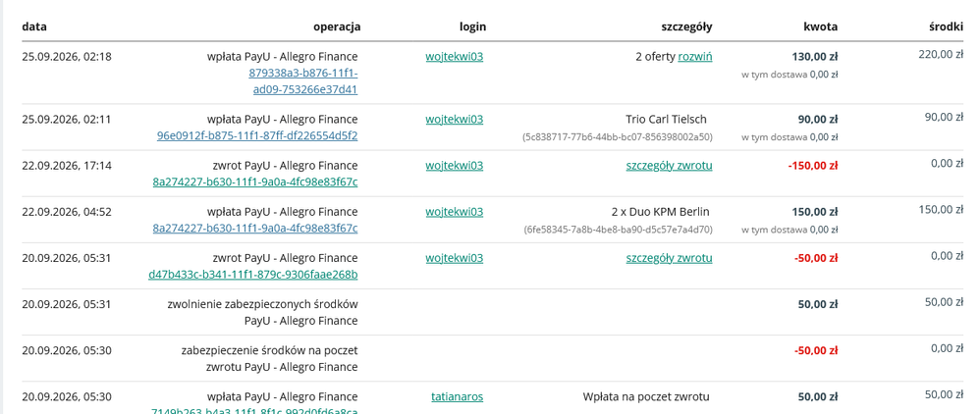Open wojtekwi03 login for the -150,00 zł refund
980x414 pixels.
click(x=455, y=166)
